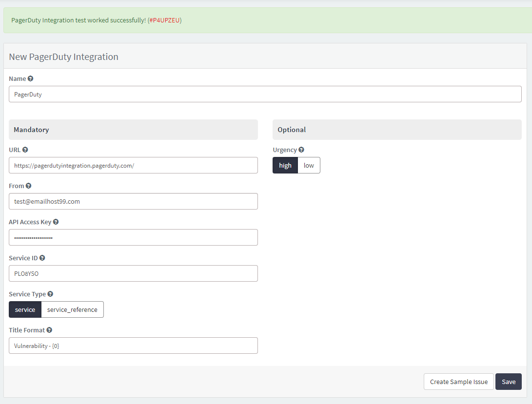Choose service_reference as service type
Viewport: 532px width, 404px height.
pyautogui.click(x=72, y=309)
